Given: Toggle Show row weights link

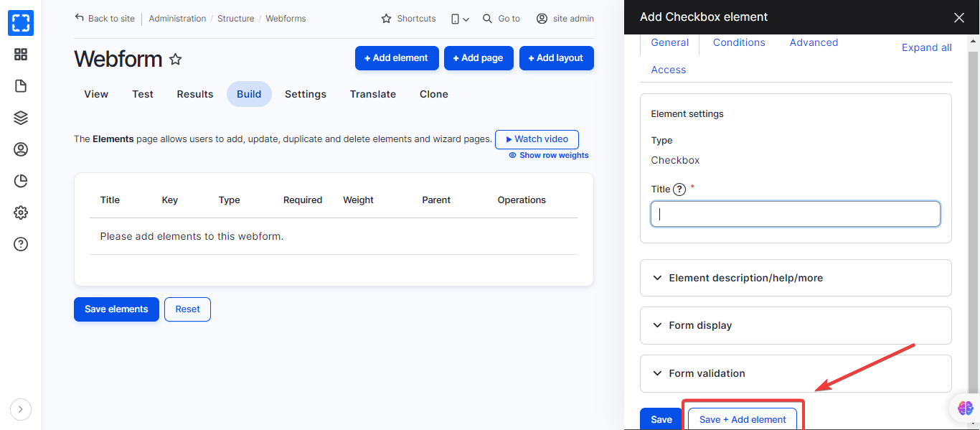Looking at the screenshot, I should tap(549, 155).
